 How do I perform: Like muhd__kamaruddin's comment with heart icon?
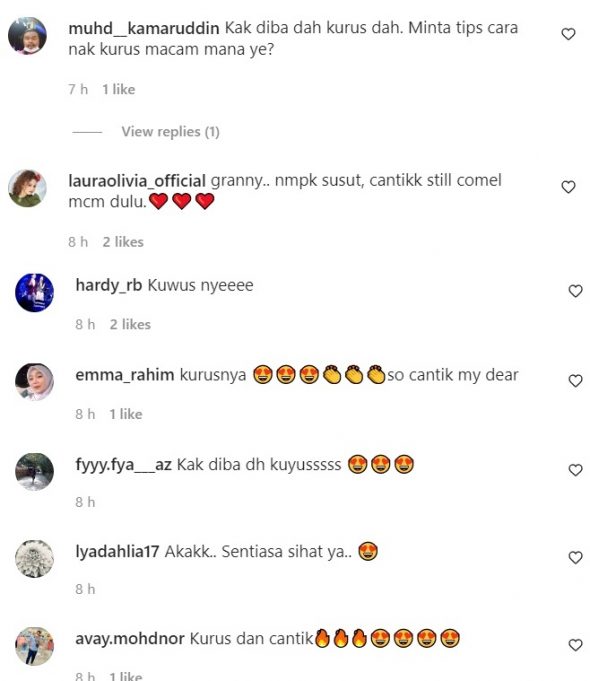tap(568, 34)
